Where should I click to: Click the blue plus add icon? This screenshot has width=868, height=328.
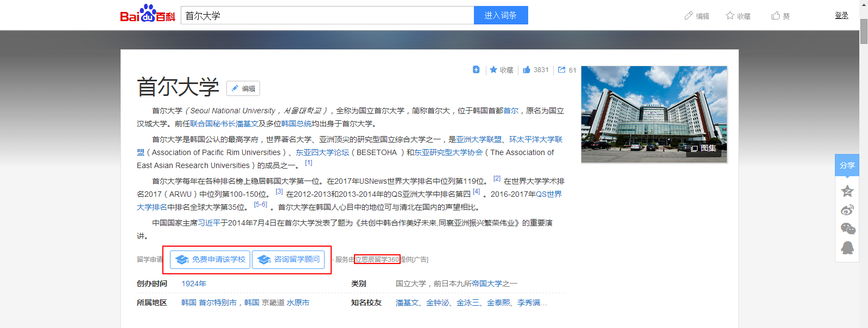[476, 69]
